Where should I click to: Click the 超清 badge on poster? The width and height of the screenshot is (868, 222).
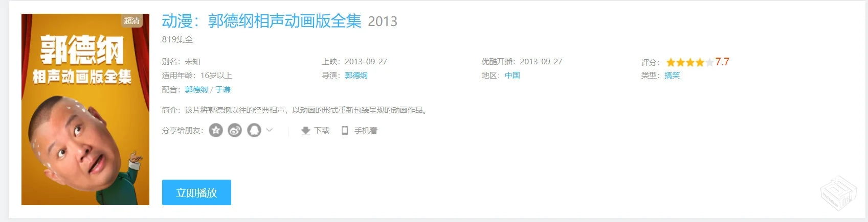coord(132,21)
